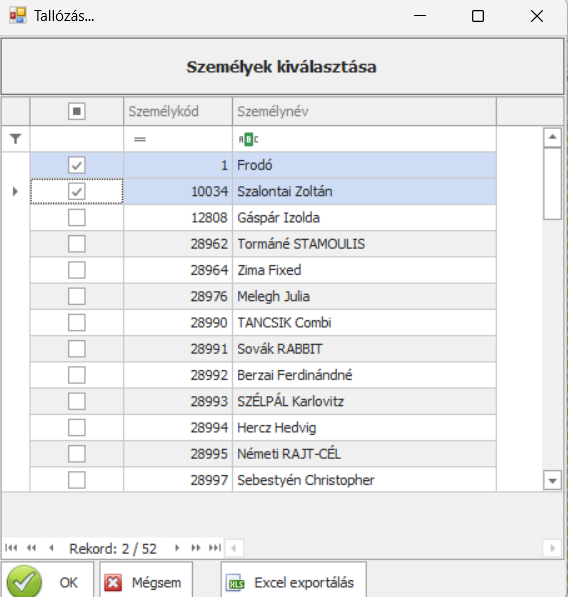Click the row indicator arrow beside Szalontai Zoltán

(x=15, y=191)
